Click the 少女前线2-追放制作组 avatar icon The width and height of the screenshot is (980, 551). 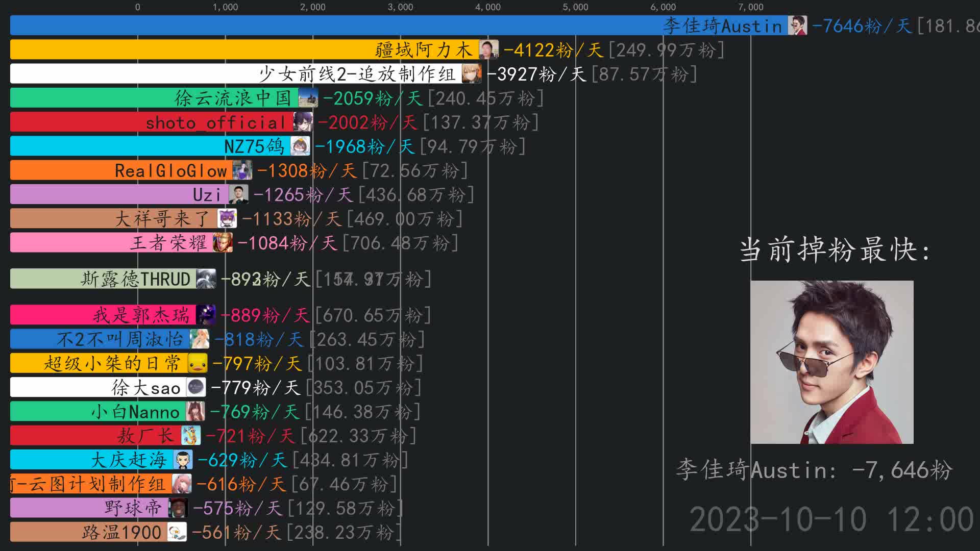click(472, 73)
